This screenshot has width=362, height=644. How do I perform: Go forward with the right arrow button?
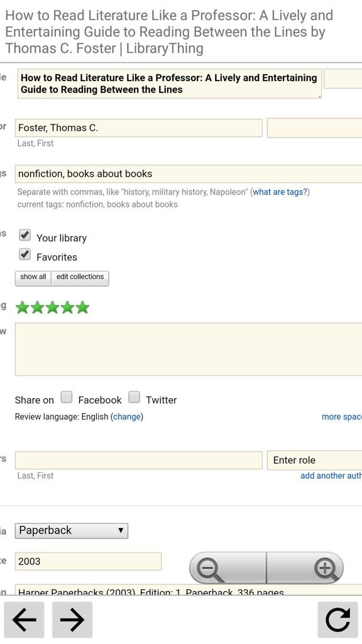coord(72,619)
